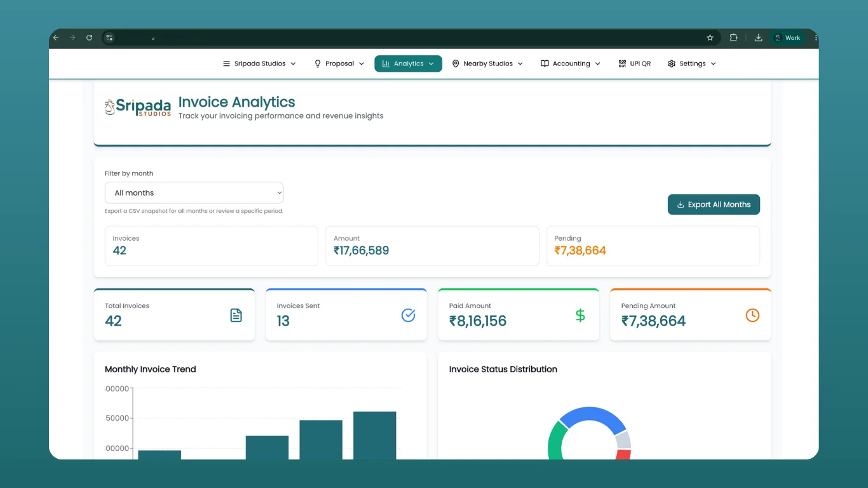Click the tallest bar in Monthly Invoice Trend
Screen dimensions: 868x488
[375, 435]
